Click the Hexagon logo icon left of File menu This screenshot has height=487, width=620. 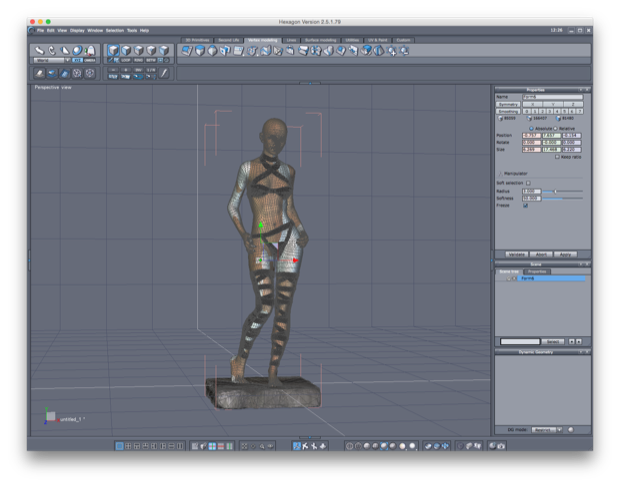pyautogui.click(x=31, y=30)
